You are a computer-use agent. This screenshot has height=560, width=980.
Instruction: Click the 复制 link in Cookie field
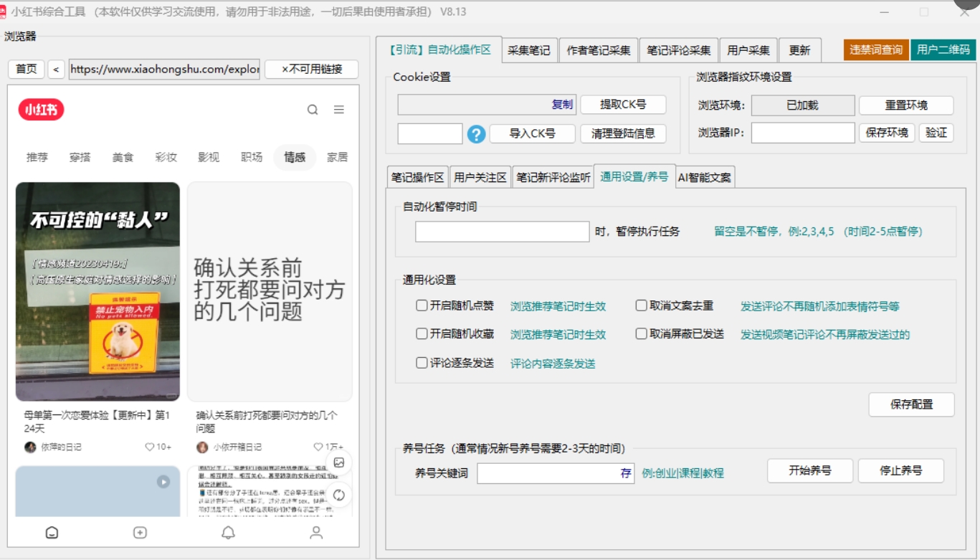562,105
